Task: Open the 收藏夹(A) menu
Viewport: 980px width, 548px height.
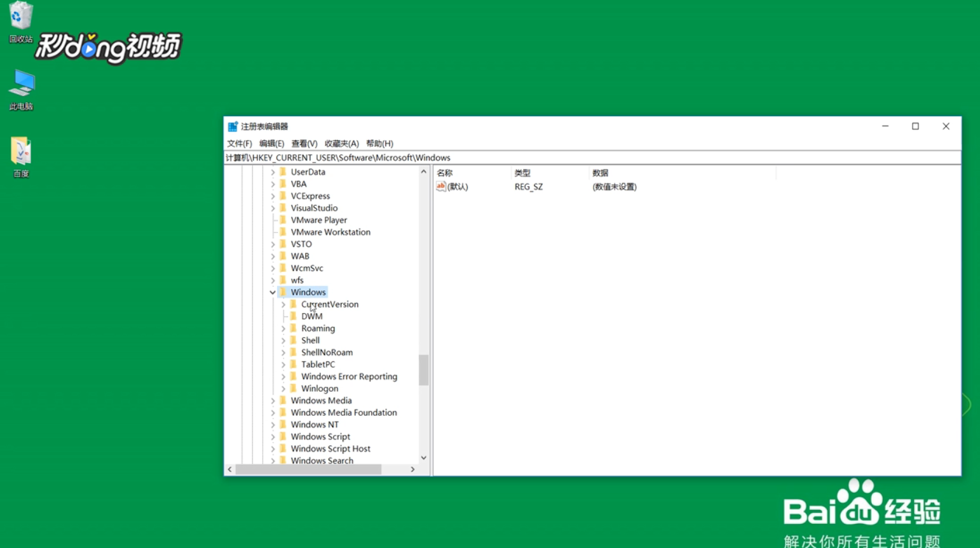Action: (x=342, y=144)
